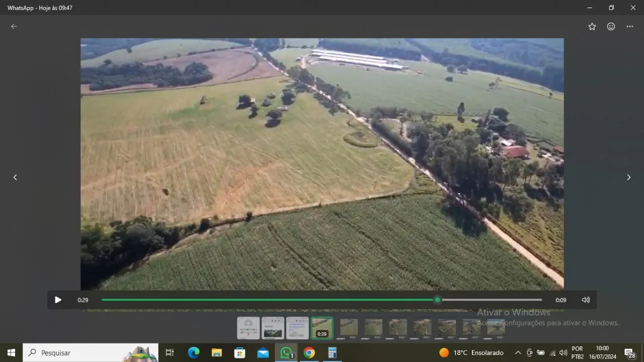This screenshot has width=644, height=362.
Task: Switch to WhatsApp on the taskbar
Action: click(286, 353)
